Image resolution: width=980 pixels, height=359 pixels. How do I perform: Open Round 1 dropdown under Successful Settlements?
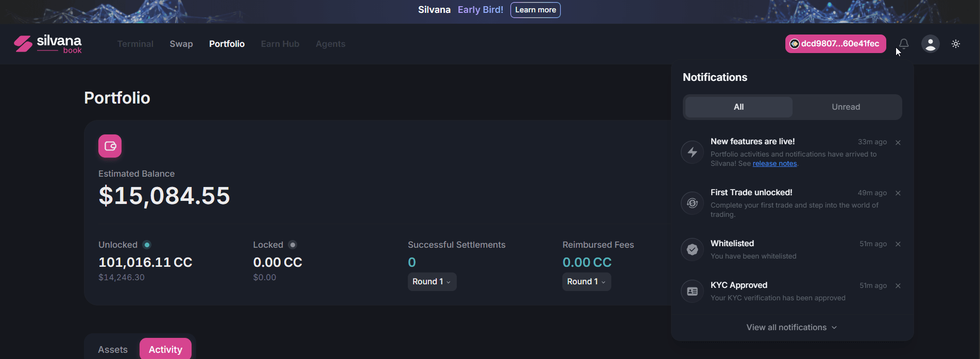[432, 282]
